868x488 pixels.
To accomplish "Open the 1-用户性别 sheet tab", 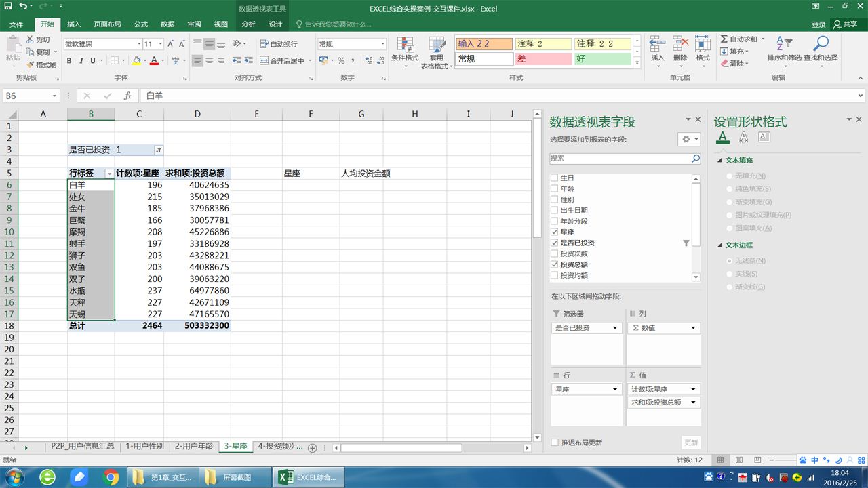I will pos(144,446).
